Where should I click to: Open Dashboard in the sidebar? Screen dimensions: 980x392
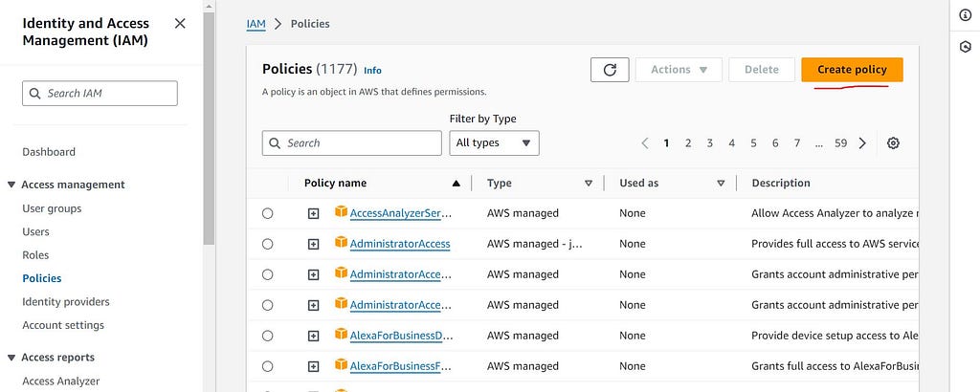click(49, 152)
